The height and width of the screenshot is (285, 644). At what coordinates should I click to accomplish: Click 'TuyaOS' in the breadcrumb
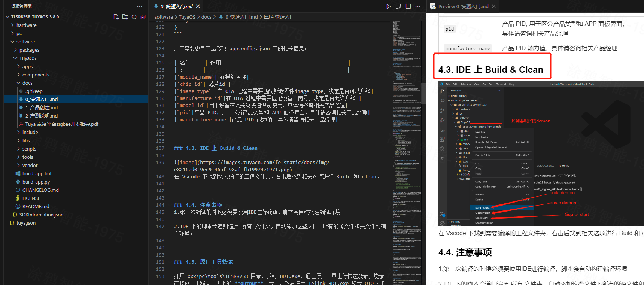coord(187,17)
